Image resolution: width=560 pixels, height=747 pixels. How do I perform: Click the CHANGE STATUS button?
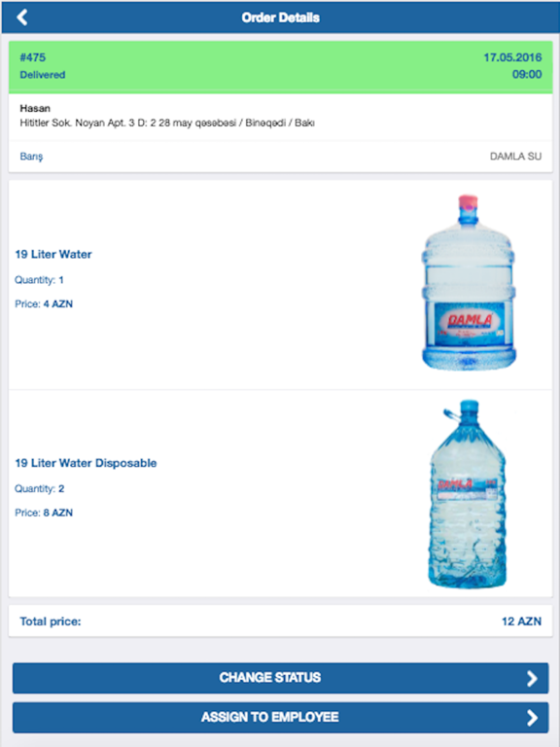[x=280, y=678]
